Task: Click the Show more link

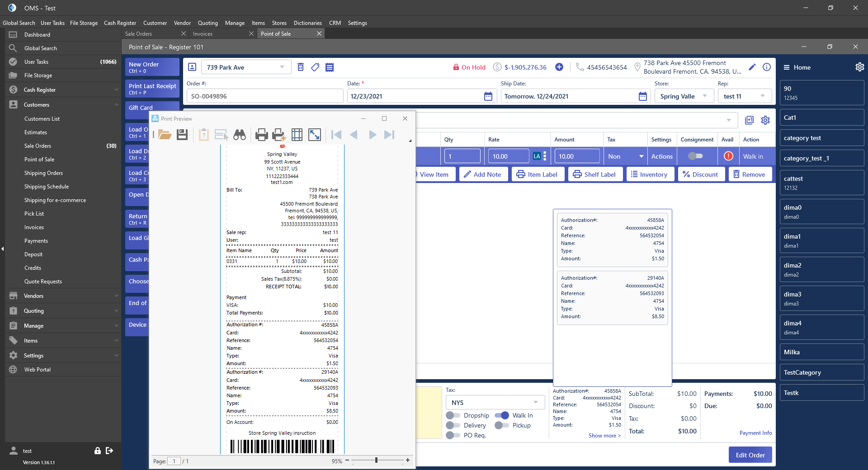Action: (x=604, y=436)
